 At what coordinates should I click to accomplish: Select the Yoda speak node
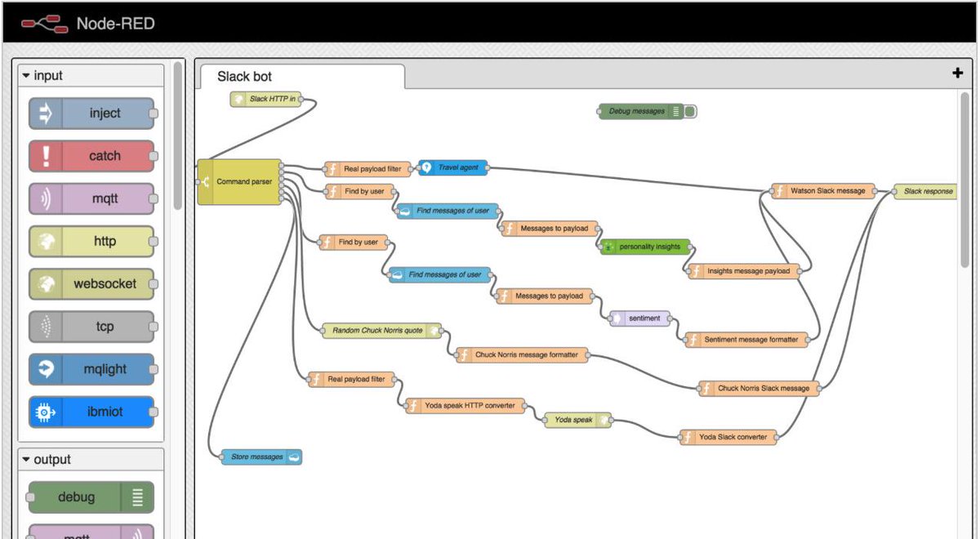pyautogui.click(x=577, y=420)
